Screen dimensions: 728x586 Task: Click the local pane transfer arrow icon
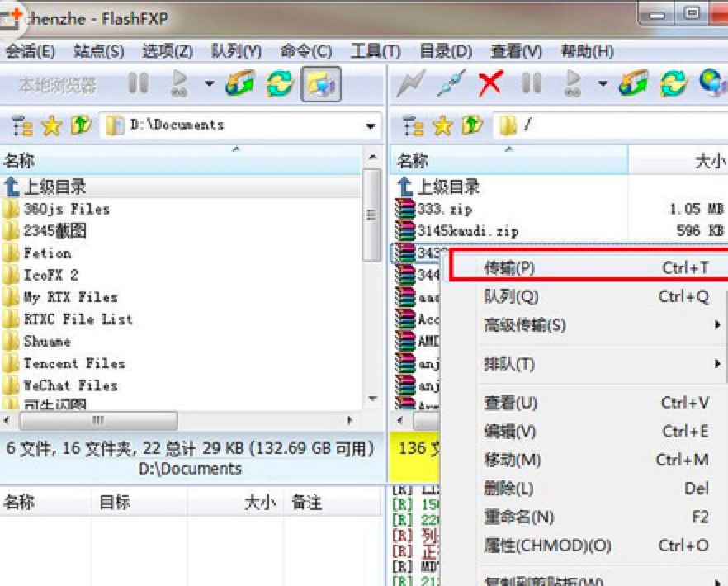point(240,83)
